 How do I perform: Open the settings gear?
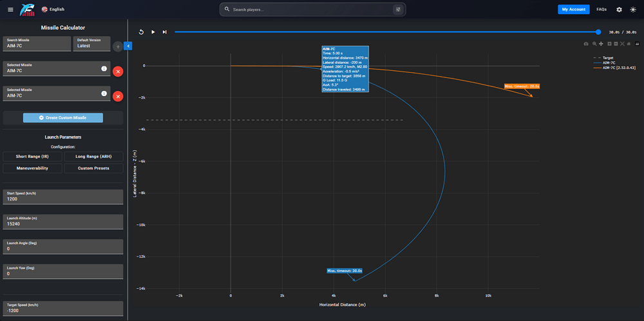pos(619,10)
